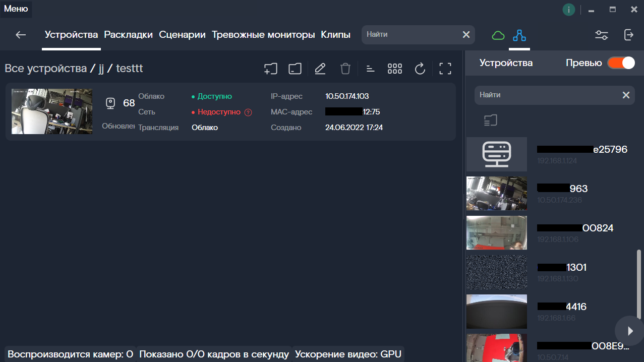Open the Раскладки tab
Viewport: 644px width, 362px height.
pyautogui.click(x=128, y=35)
